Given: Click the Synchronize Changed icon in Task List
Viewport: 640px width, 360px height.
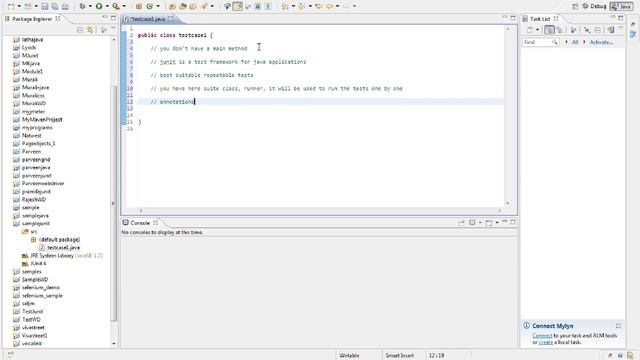Looking at the screenshot, I should point(611,30).
